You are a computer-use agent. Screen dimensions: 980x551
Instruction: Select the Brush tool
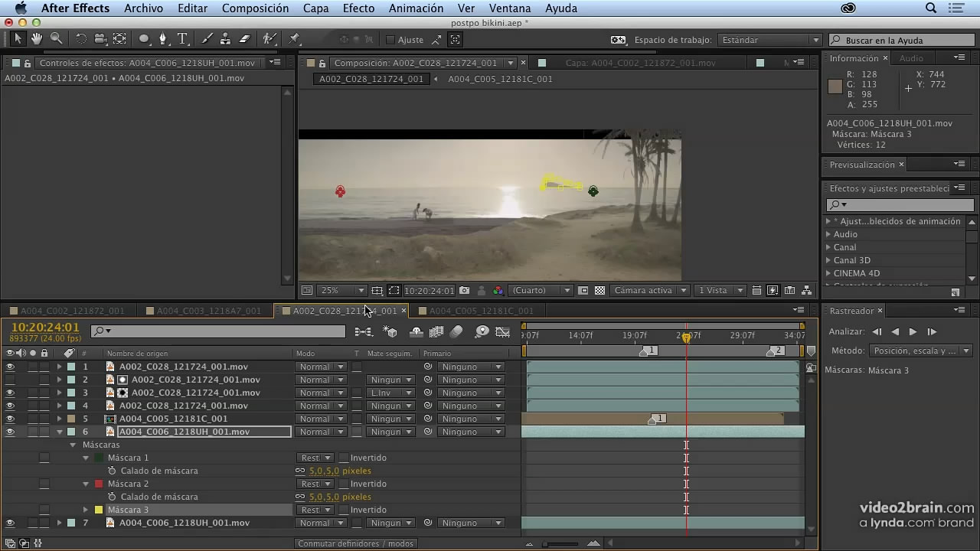(x=207, y=39)
